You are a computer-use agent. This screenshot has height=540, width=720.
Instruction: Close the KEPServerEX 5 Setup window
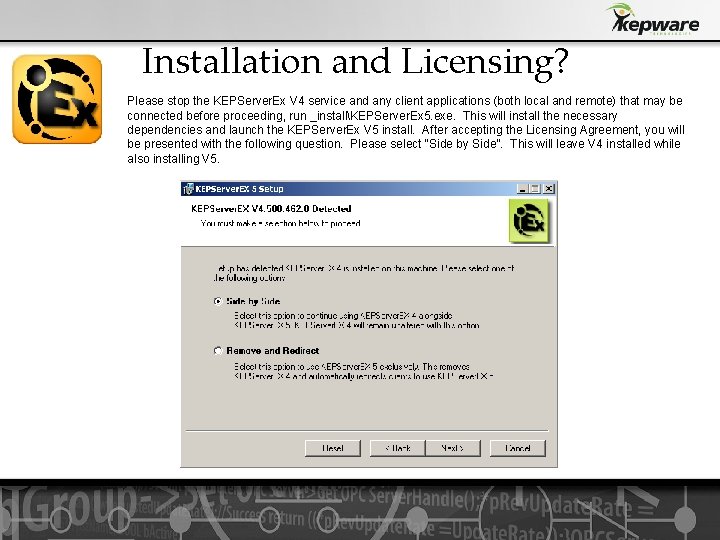[549, 189]
